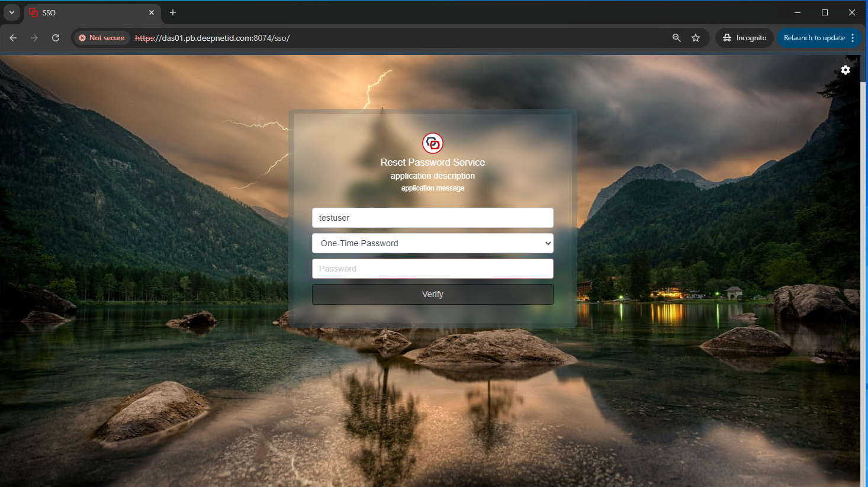Minimize the browser window
The width and height of the screenshot is (868, 487).
798,12
